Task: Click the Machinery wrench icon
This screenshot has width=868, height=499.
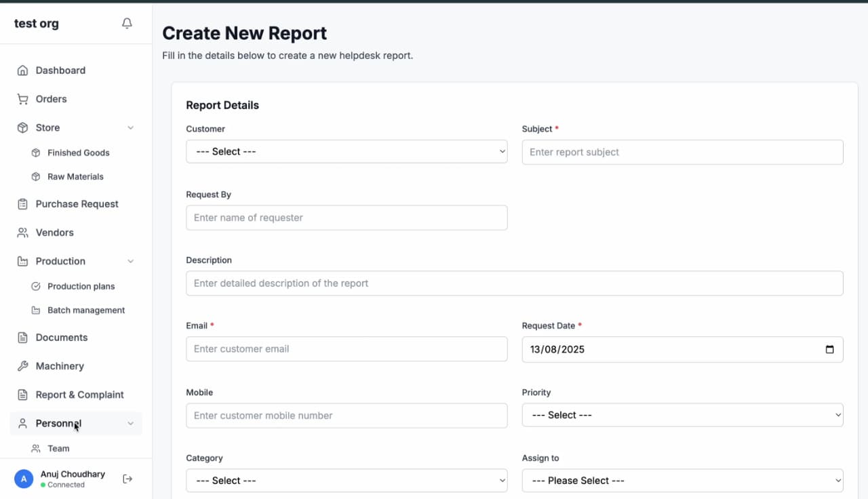Action: coord(23,366)
